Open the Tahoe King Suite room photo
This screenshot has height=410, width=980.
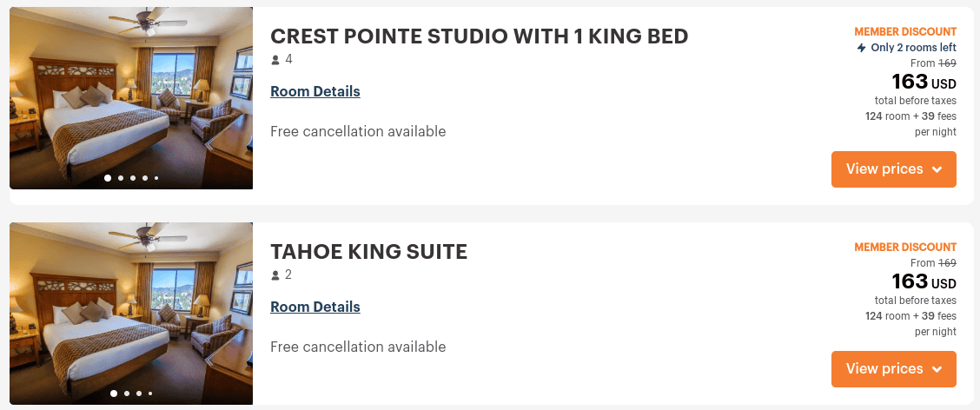130,308
